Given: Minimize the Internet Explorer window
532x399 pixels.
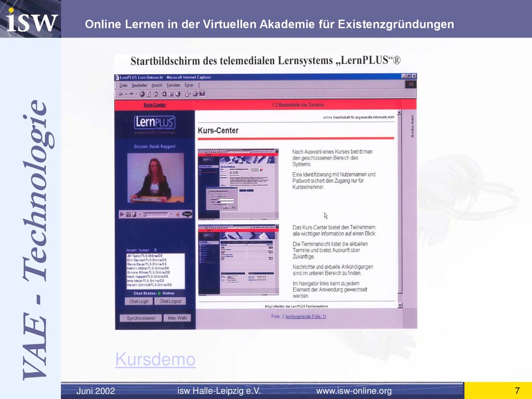Looking at the screenshot, I should click(x=404, y=77).
